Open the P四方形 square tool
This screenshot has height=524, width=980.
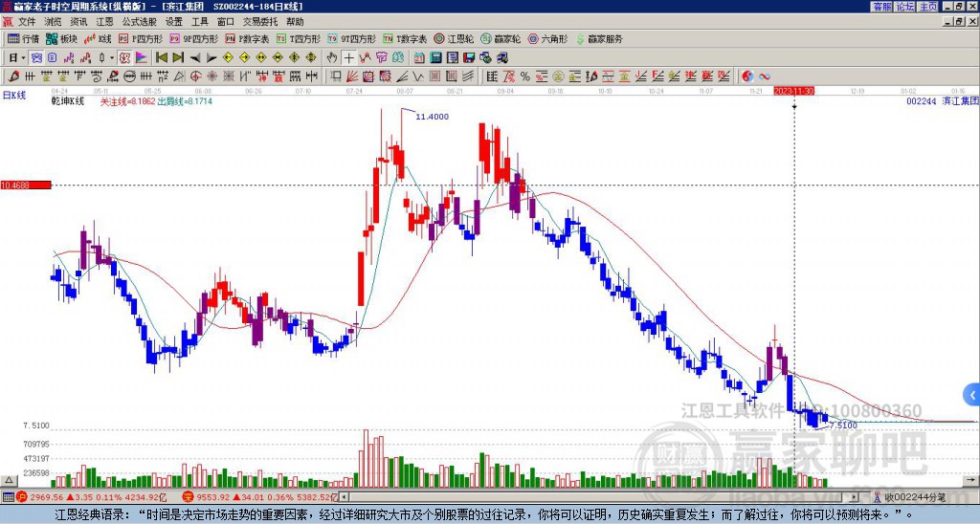click(x=141, y=38)
